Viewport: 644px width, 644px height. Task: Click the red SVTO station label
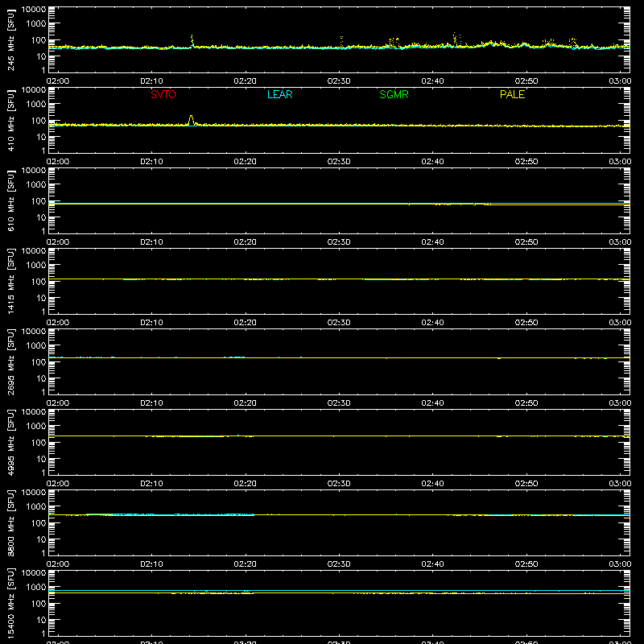(163, 94)
